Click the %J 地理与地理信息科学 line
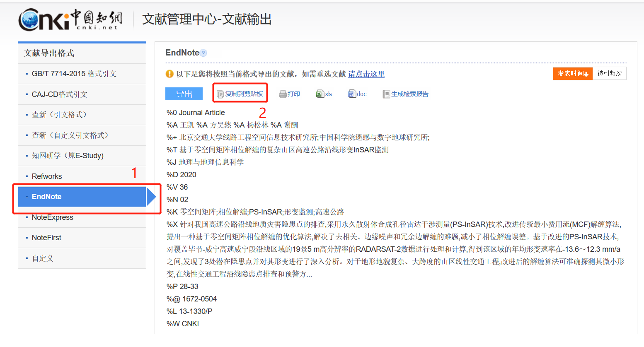Viewport: 644px width, 347px height. pos(205,162)
